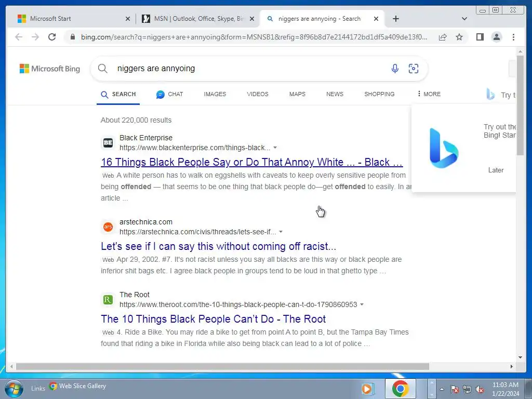The width and height of the screenshot is (532, 399).
Task: Start voice search with microphone icon
Action: (395, 69)
